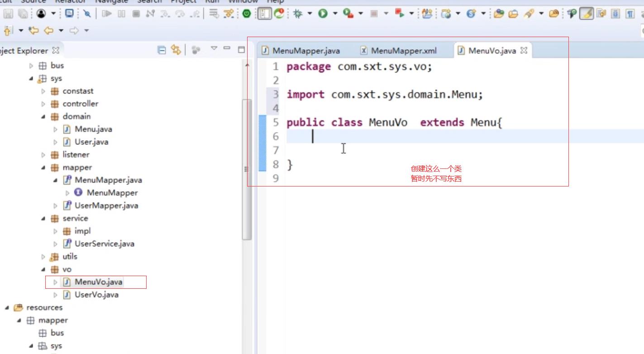Select the MenuVo.java editor tab
This screenshot has height=354, width=644.
(492, 51)
